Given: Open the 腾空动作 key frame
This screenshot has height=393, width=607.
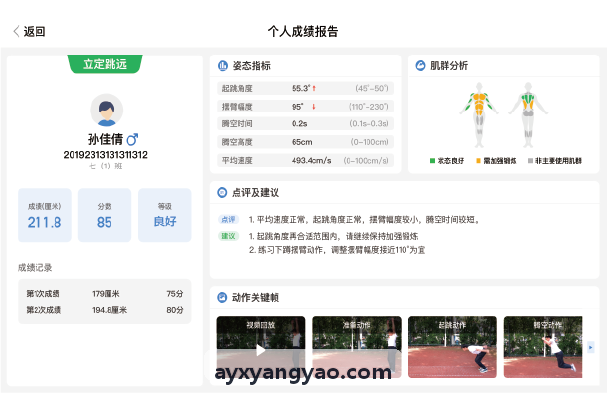Looking at the screenshot, I should click(x=543, y=347).
